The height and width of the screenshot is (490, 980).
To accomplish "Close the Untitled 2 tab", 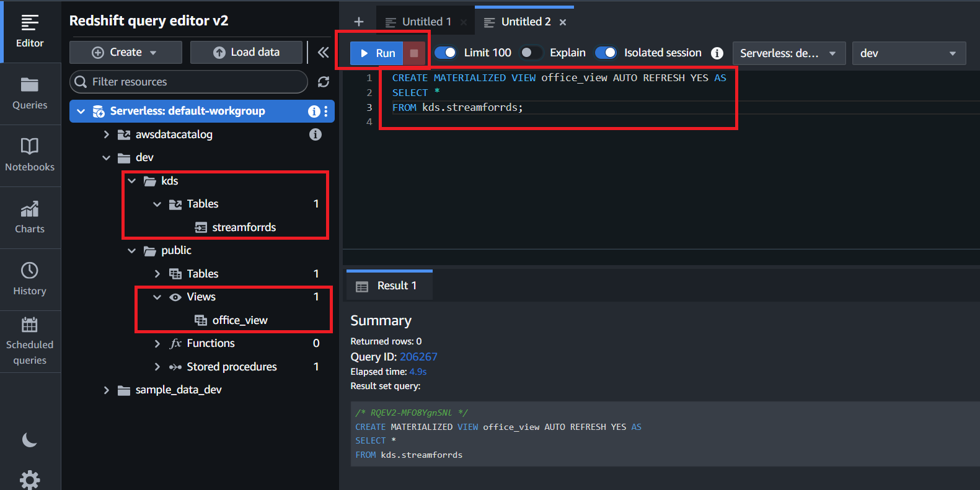I will click(563, 22).
